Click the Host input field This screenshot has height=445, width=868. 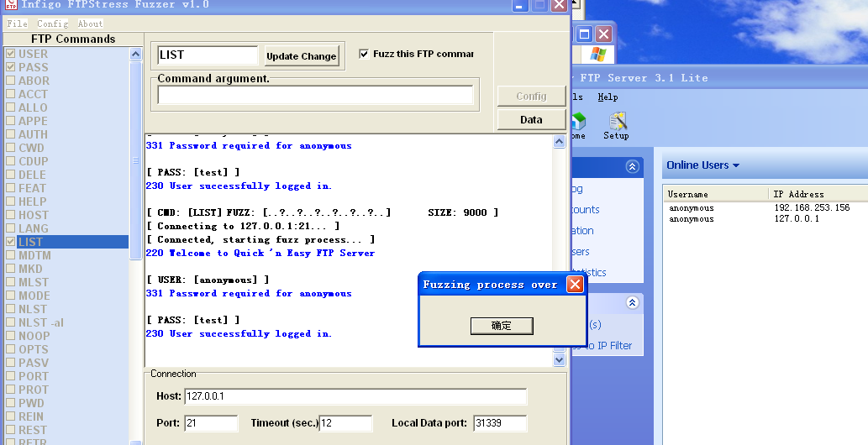(355, 396)
